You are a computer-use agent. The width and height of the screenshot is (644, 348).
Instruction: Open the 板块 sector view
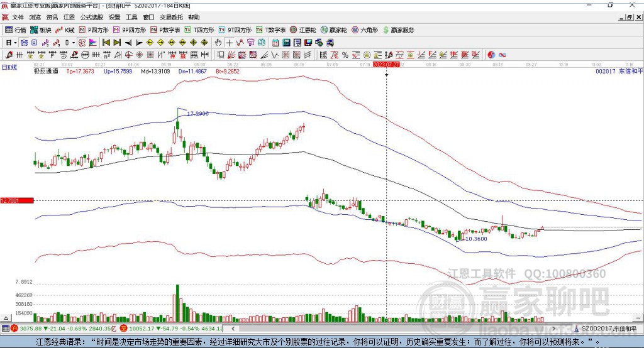click(40, 30)
